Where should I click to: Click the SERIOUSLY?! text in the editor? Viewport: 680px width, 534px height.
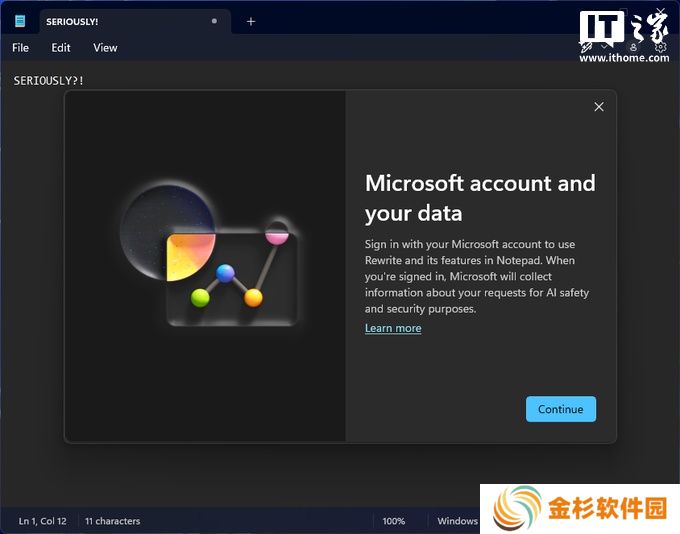click(x=49, y=81)
